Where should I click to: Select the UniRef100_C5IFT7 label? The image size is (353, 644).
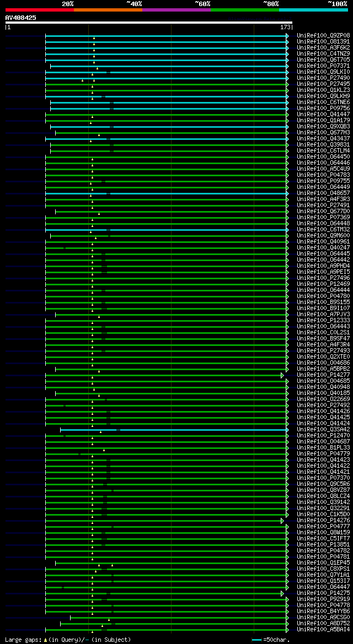pos(323,538)
